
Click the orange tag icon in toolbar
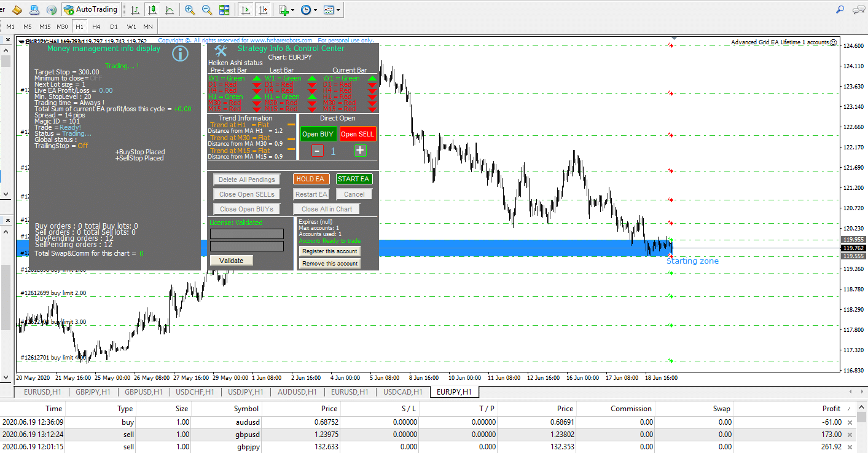tap(17, 10)
